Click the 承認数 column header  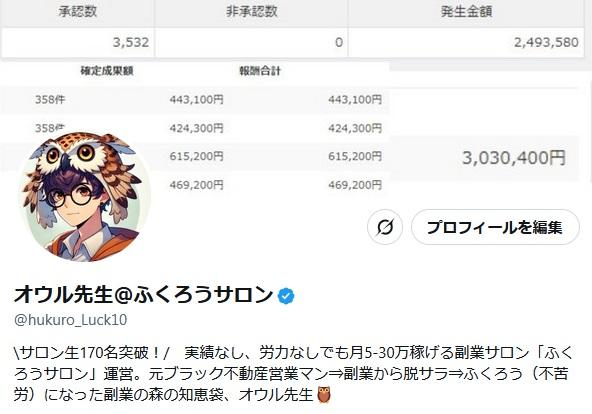click(77, 11)
